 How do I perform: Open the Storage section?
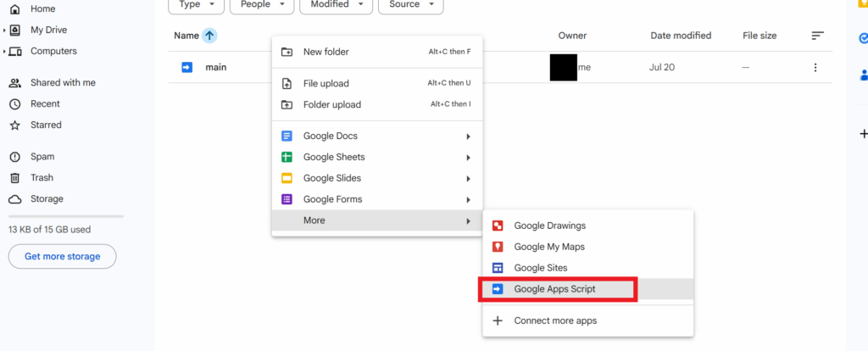click(x=47, y=198)
